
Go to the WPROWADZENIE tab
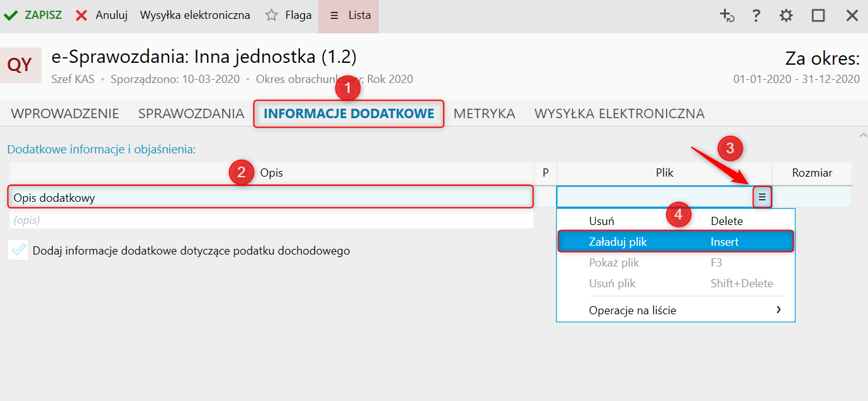point(65,114)
